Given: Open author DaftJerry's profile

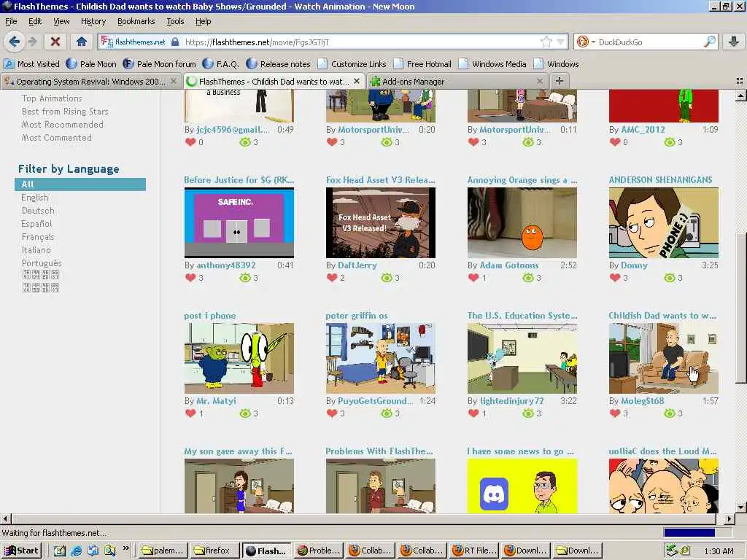Looking at the screenshot, I should click(357, 265).
